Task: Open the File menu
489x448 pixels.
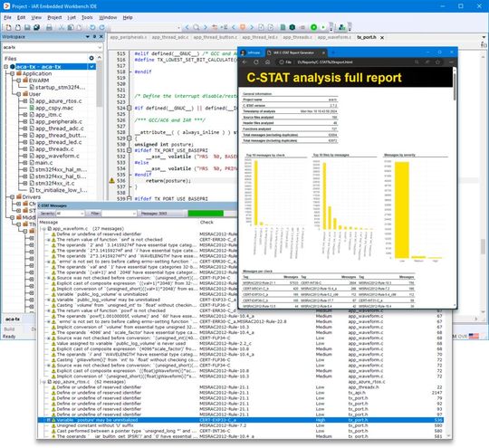Action: coord(7,17)
